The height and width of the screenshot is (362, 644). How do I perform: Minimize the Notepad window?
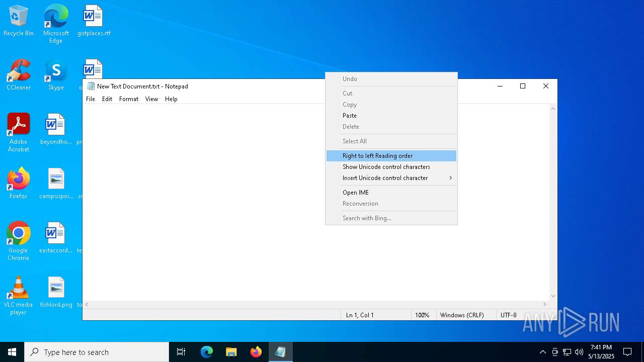click(x=500, y=86)
